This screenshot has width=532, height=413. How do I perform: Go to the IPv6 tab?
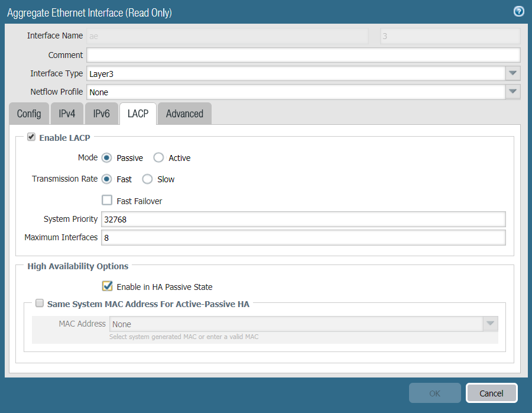(x=102, y=114)
